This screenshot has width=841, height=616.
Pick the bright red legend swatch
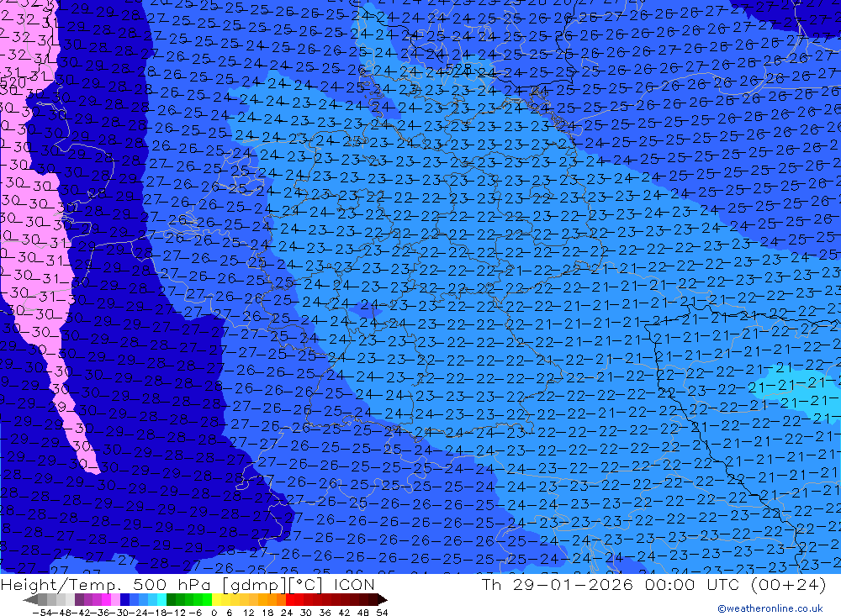(290, 599)
